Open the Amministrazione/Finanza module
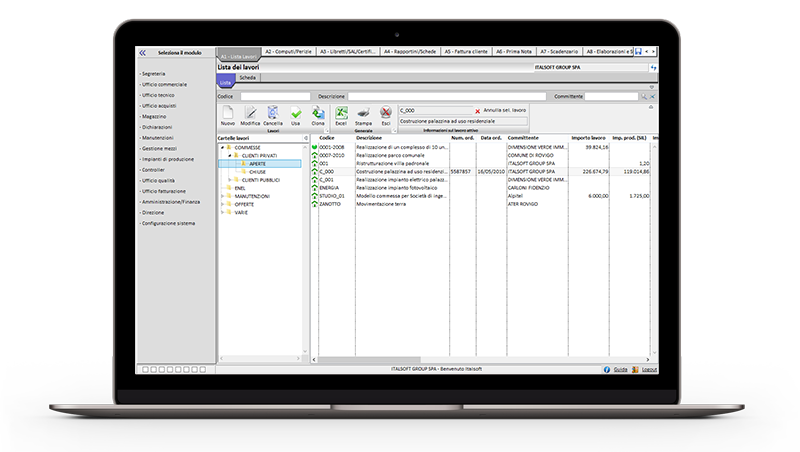This screenshot has height=452, width=800. pyautogui.click(x=171, y=202)
